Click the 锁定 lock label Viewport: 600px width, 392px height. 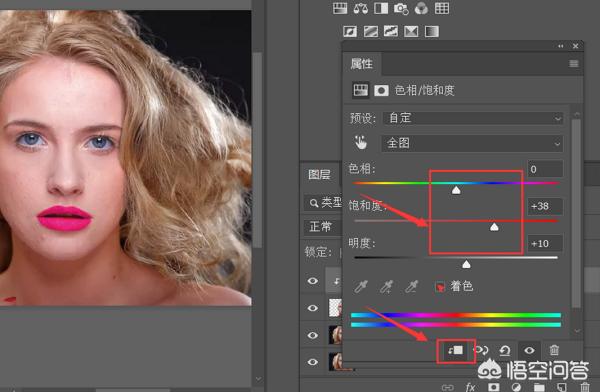point(318,252)
